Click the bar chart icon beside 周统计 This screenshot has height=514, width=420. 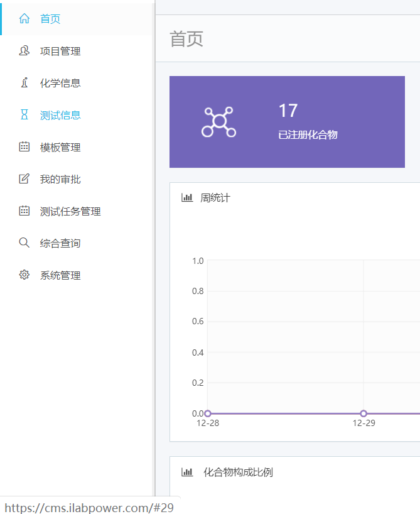pyautogui.click(x=187, y=197)
